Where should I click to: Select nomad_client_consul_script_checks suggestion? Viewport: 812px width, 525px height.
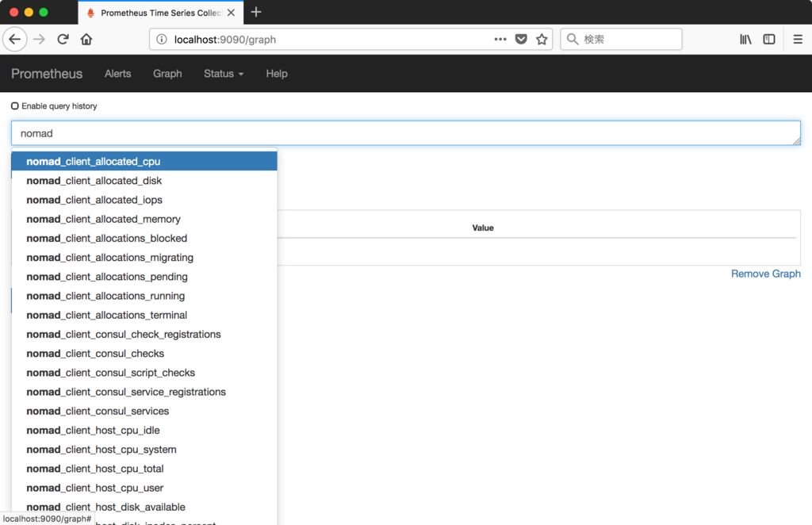pyautogui.click(x=144, y=372)
